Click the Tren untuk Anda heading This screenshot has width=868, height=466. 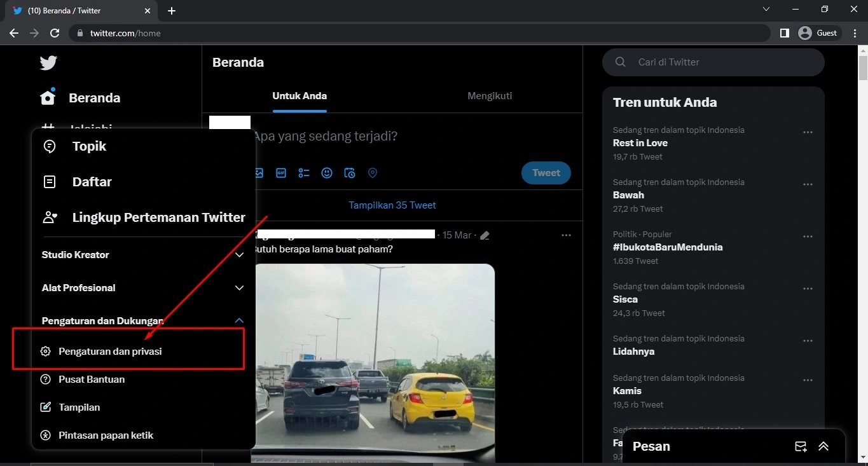[x=665, y=102]
